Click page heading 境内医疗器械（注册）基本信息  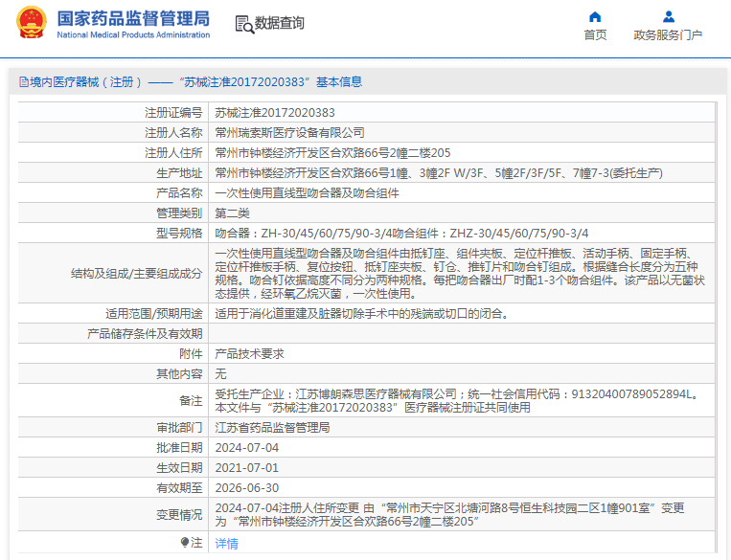(x=195, y=82)
